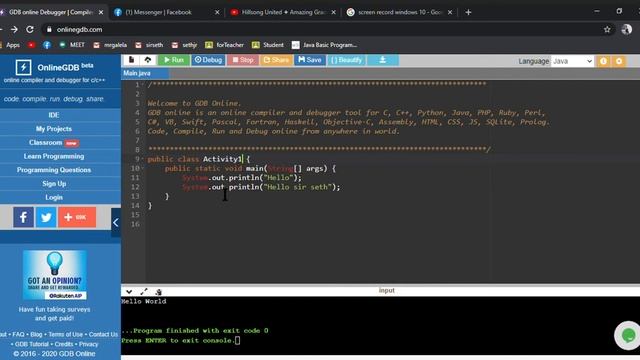Viewport: 640px width, 360px height.
Task: Save the current project
Action: click(310, 60)
